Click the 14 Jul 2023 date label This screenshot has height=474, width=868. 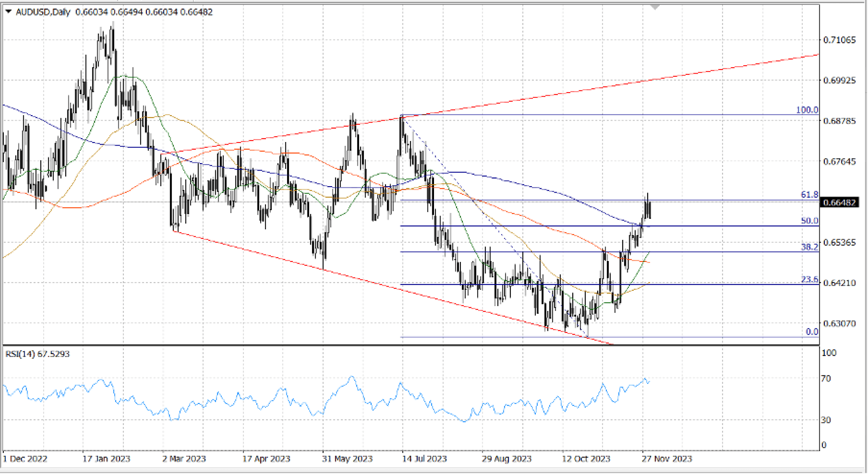coord(424,459)
